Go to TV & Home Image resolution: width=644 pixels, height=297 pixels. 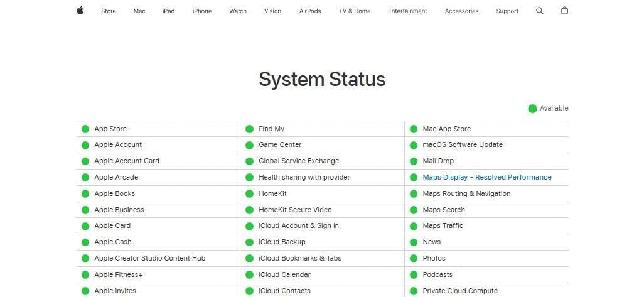click(x=355, y=11)
